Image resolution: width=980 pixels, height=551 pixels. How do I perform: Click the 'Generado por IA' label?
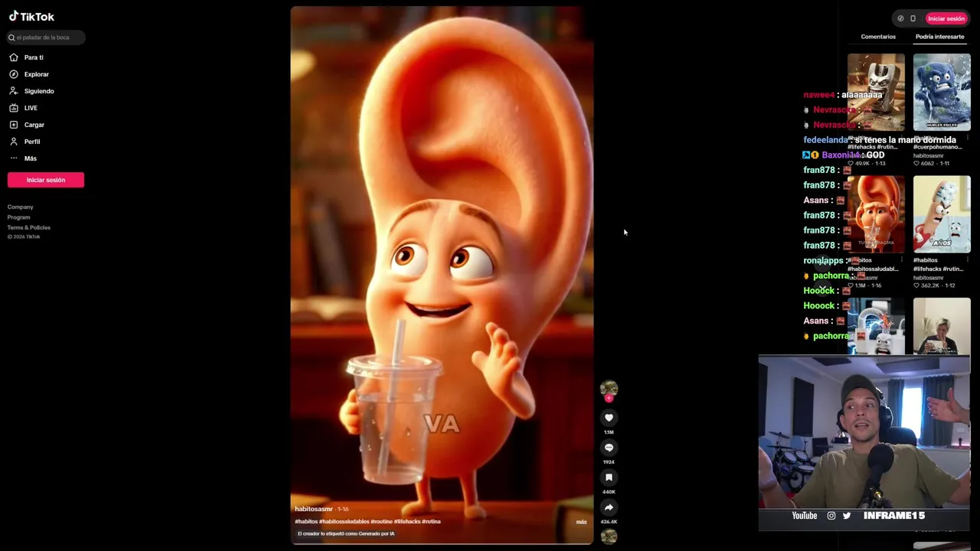pos(346,533)
